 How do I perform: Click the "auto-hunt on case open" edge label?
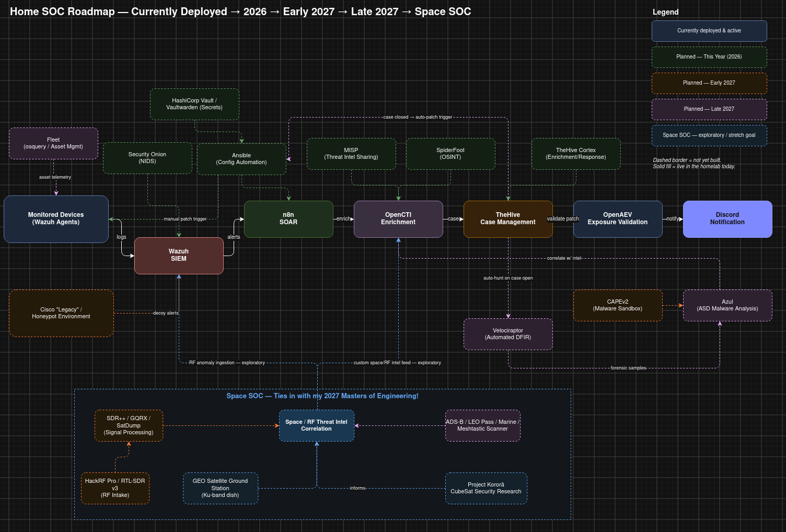pos(508,278)
